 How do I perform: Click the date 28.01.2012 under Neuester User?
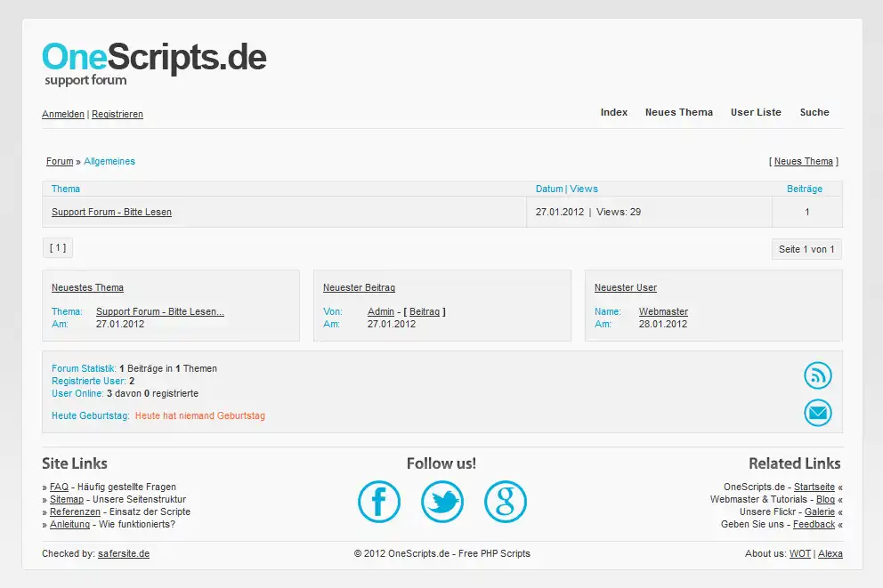coord(663,324)
